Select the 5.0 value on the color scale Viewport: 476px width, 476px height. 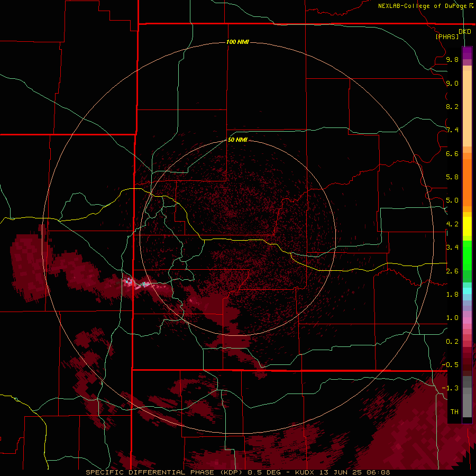point(452,200)
